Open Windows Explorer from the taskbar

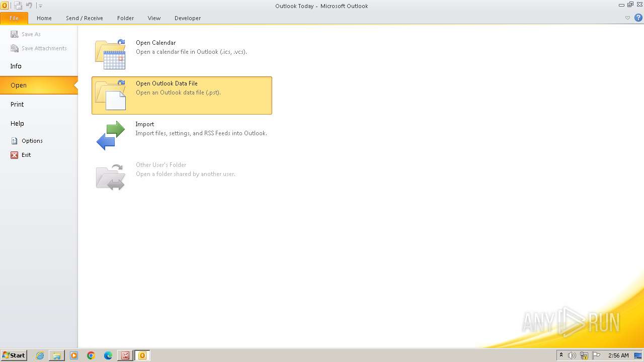[x=57, y=355]
